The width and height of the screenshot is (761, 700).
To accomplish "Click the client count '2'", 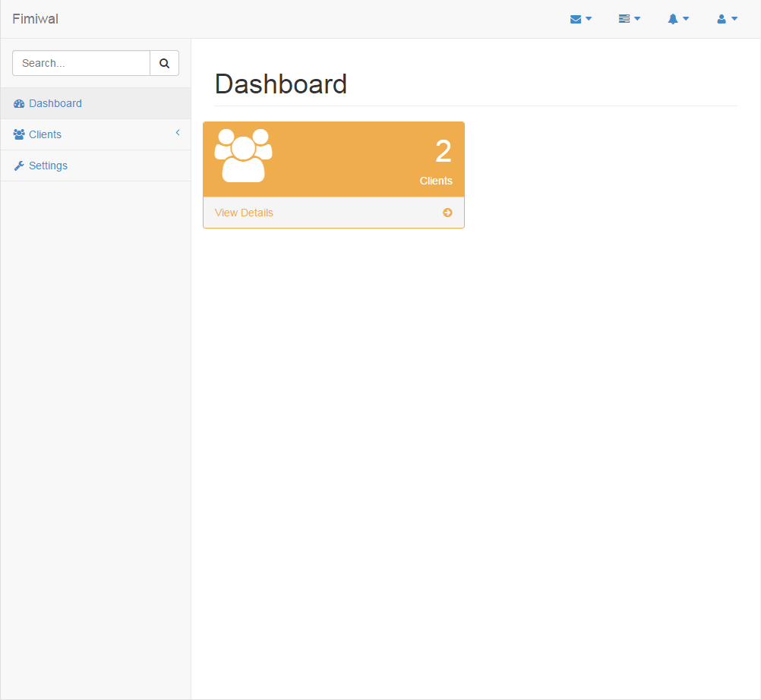I will pos(443,151).
